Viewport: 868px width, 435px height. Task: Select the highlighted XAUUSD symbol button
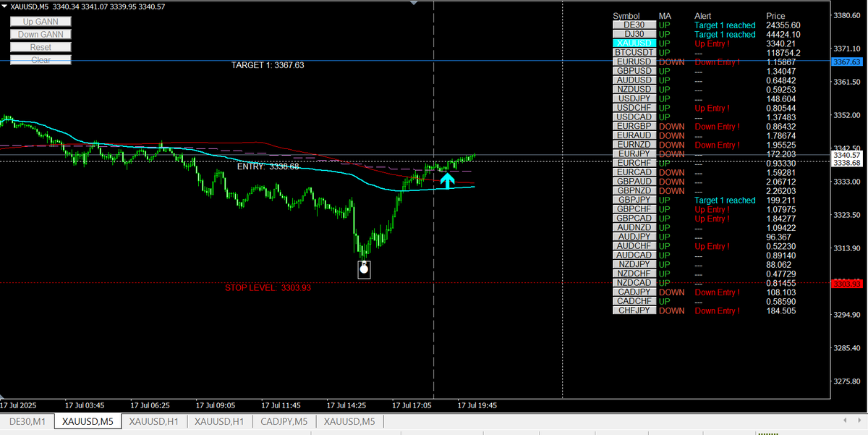click(x=634, y=43)
